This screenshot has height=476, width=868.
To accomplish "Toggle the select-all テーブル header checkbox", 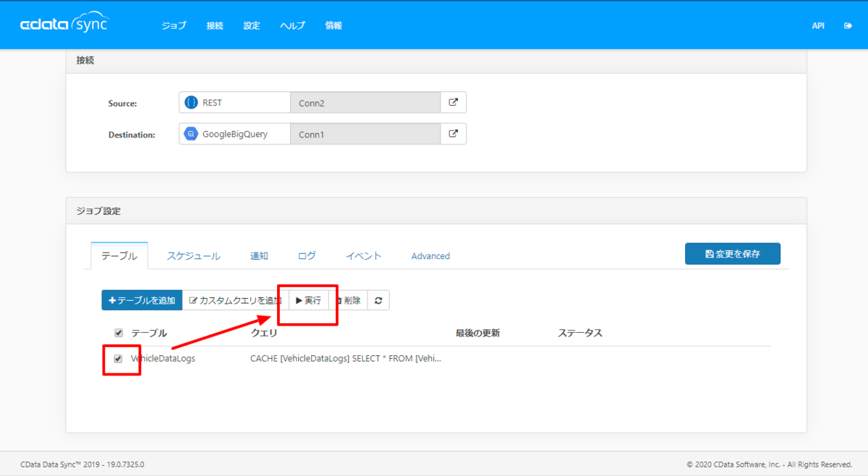I will click(x=119, y=333).
